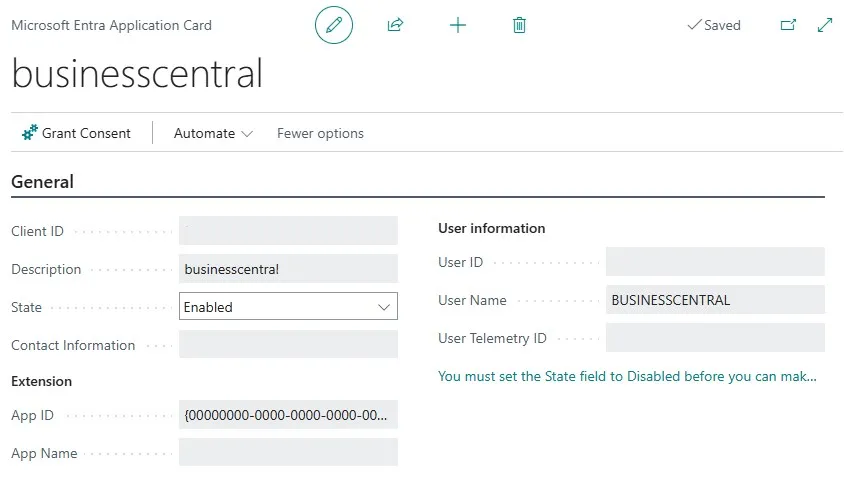
Task: Click the User Telemetry ID label
Action: pos(492,338)
